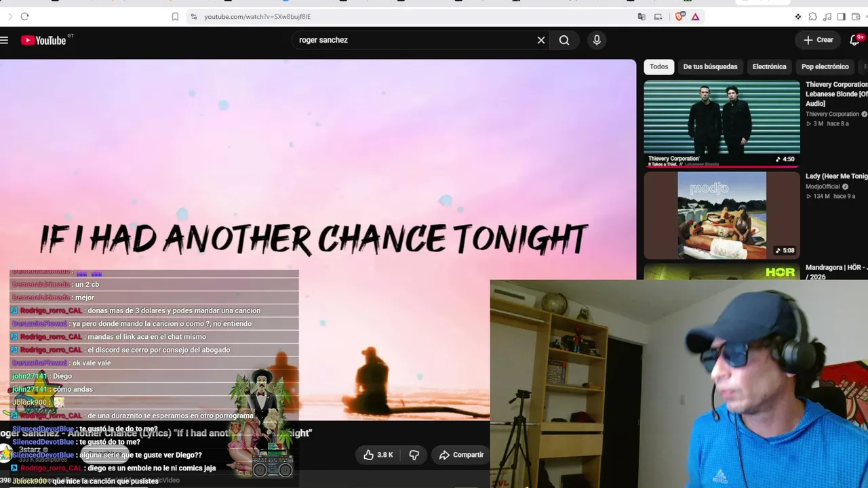868x488 pixels.
Task: Dislike the video with thumbs down
Action: [x=414, y=455]
